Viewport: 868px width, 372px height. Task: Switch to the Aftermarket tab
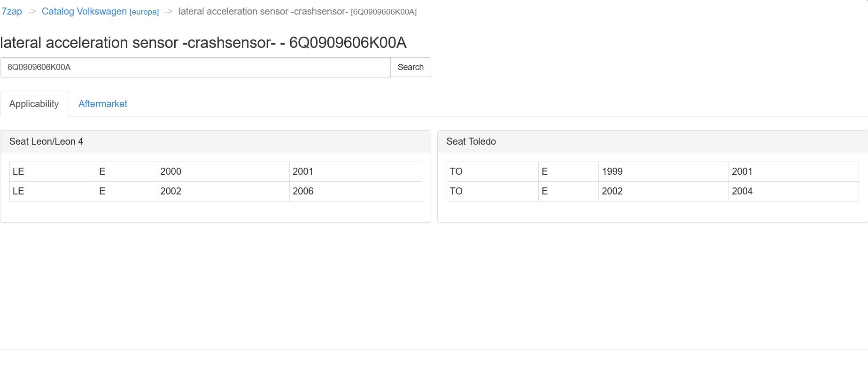coord(102,104)
